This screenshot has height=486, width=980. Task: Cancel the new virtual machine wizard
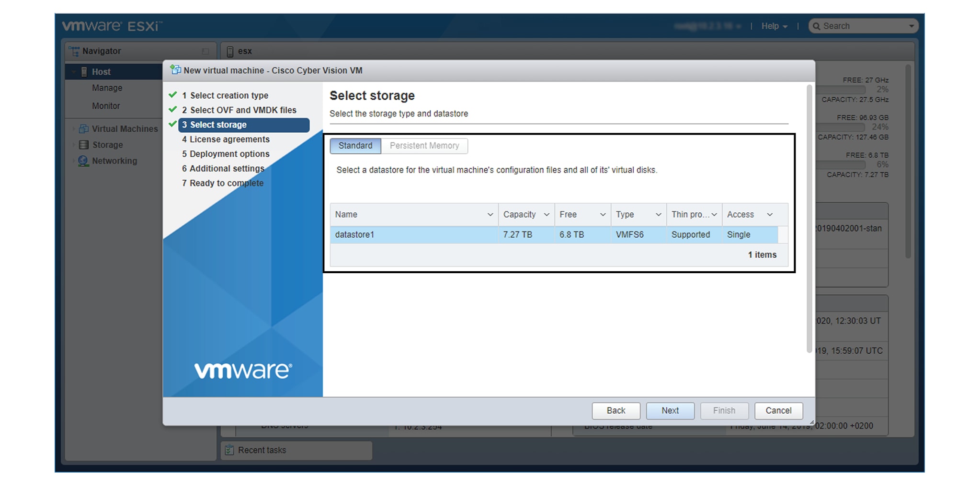(778, 410)
